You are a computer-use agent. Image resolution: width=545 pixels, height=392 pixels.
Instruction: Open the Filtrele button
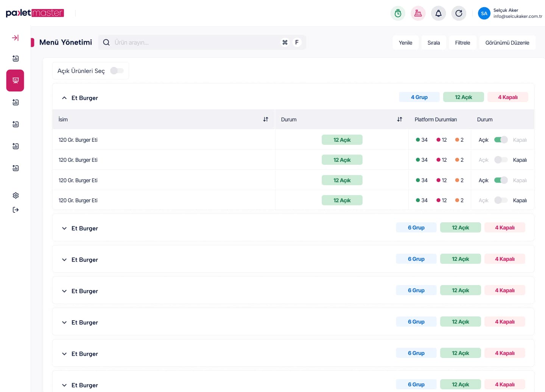[462, 43]
